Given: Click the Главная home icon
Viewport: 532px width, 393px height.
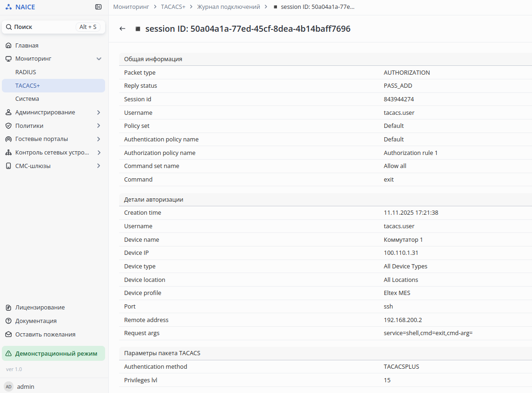Looking at the screenshot, I should click(x=8, y=46).
